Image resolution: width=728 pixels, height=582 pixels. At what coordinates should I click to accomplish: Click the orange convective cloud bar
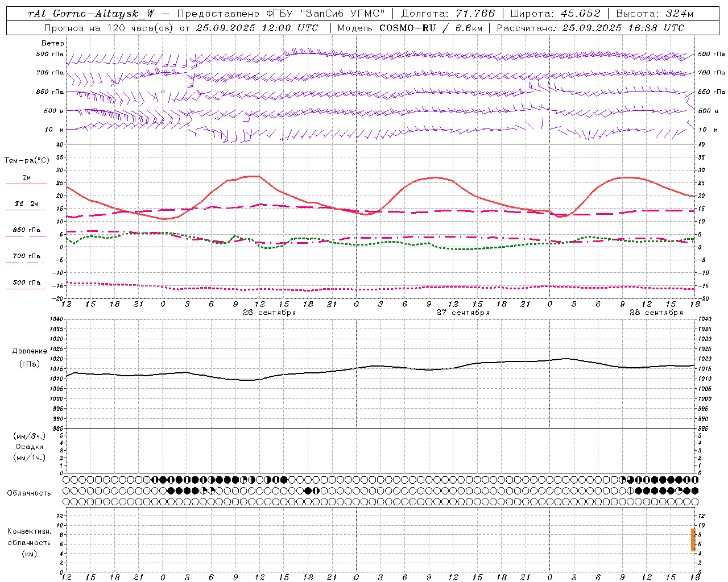click(x=693, y=539)
